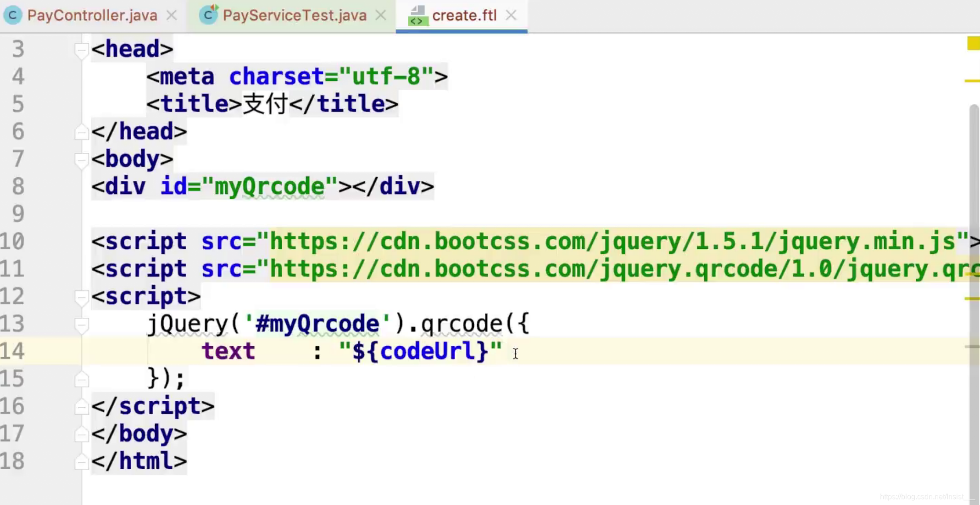Click the first yellow warning stripe mark, beside line 4

coord(972,81)
